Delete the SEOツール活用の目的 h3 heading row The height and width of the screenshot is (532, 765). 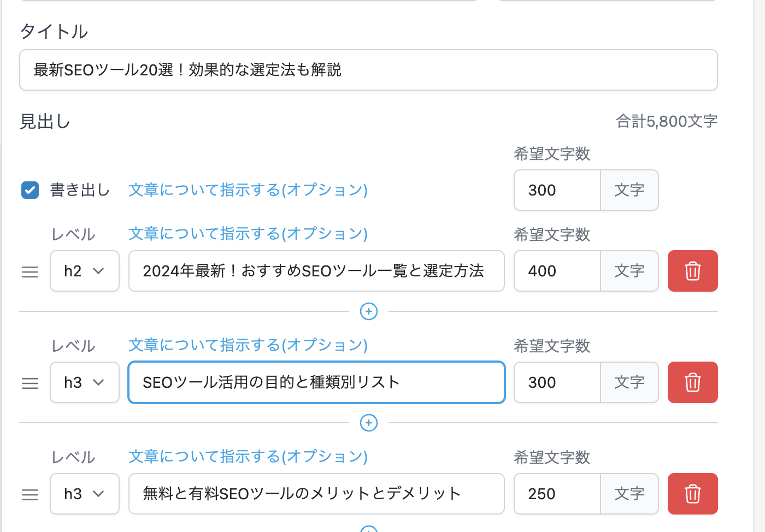coord(692,382)
